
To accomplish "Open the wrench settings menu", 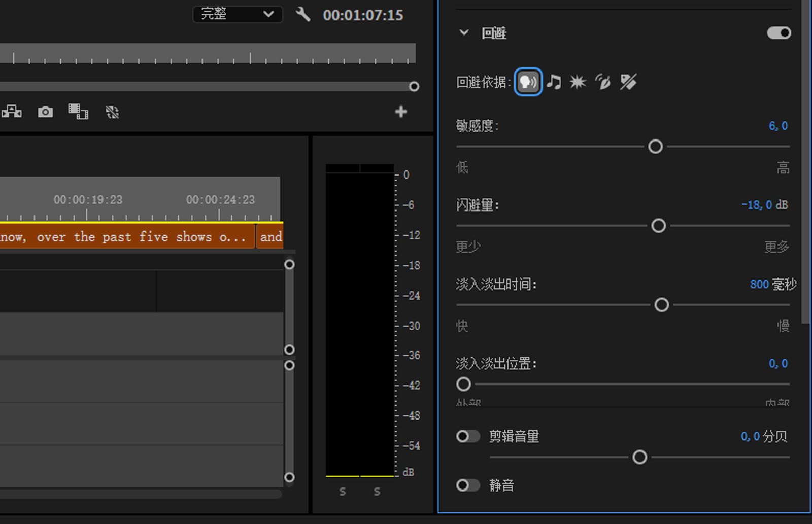I will (x=303, y=15).
